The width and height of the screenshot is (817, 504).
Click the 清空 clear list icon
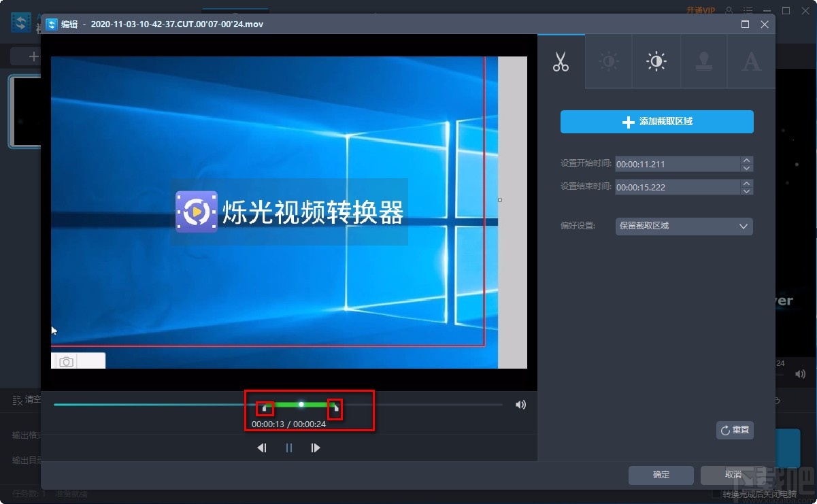[18, 400]
